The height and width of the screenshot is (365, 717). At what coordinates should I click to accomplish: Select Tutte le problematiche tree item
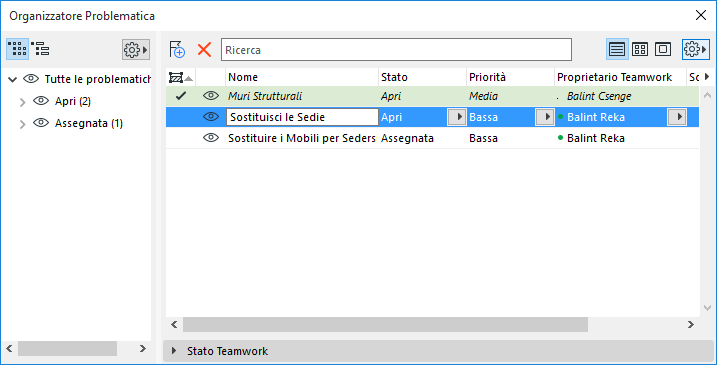(97, 79)
